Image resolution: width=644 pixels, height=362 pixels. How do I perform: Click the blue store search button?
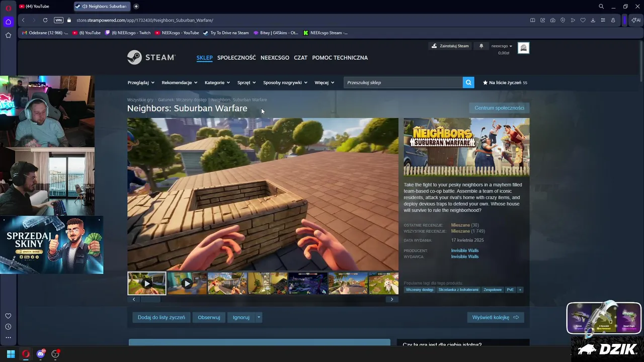tap(468, 82)
